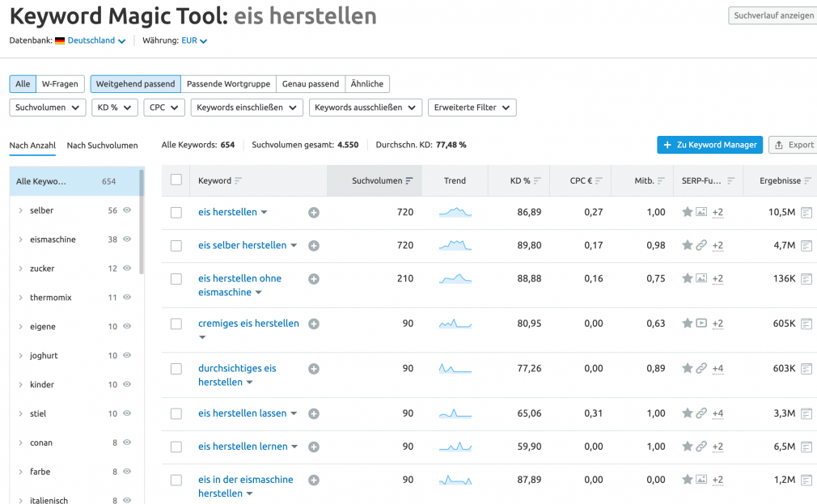Click star SERP feature icon for 'eis herstellen'
The height and width of the screenshot is (504, 817).
[x=688, y=212]
